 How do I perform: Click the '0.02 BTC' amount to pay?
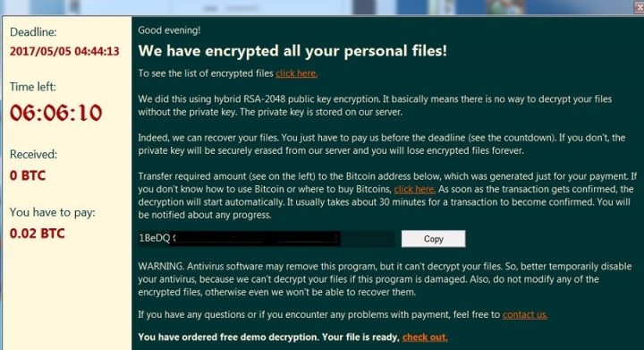tap(38, 234)
